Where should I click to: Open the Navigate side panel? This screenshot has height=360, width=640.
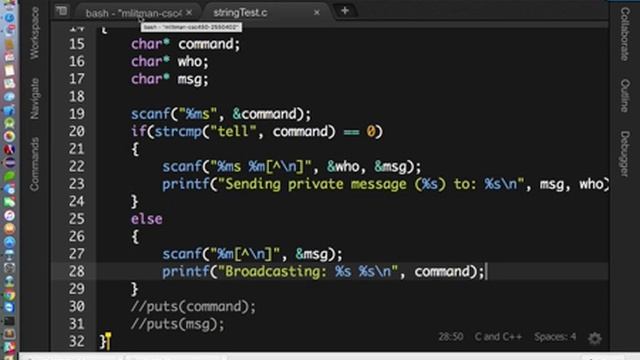click(x=35, y=98)
